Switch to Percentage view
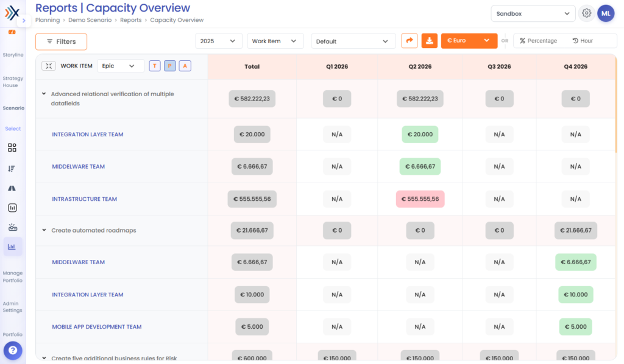Image resolution: width=624 pixels, height=364 pixels. click(538, 41)
